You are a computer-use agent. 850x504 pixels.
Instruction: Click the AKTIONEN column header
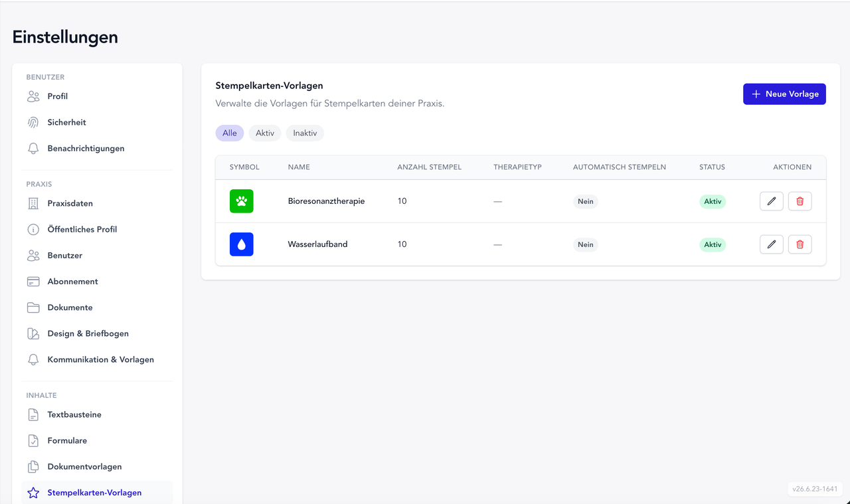(792, 167)
